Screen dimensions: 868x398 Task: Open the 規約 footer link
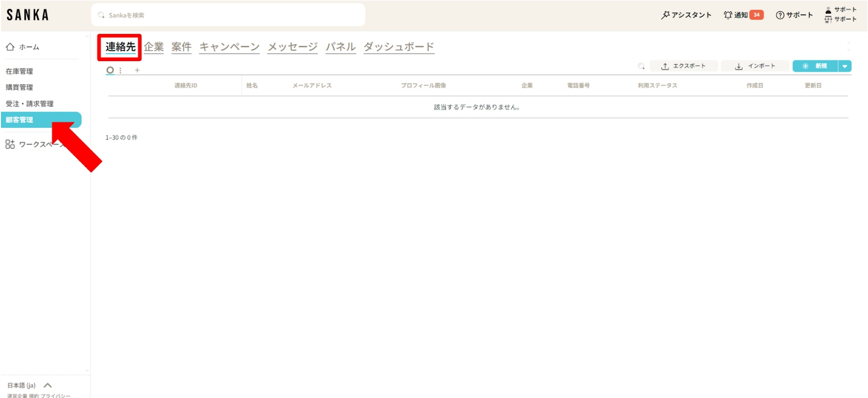click(33, 396)
